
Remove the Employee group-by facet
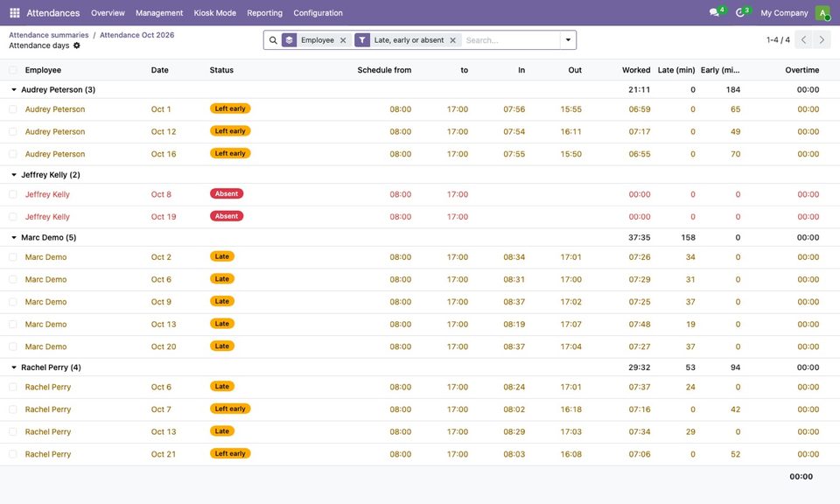coord(343,40)
